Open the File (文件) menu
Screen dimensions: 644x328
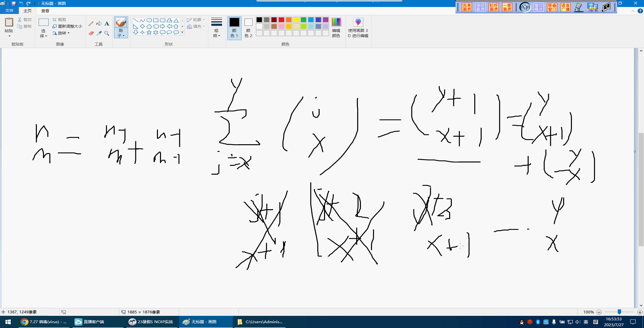[x=9, y=11]
